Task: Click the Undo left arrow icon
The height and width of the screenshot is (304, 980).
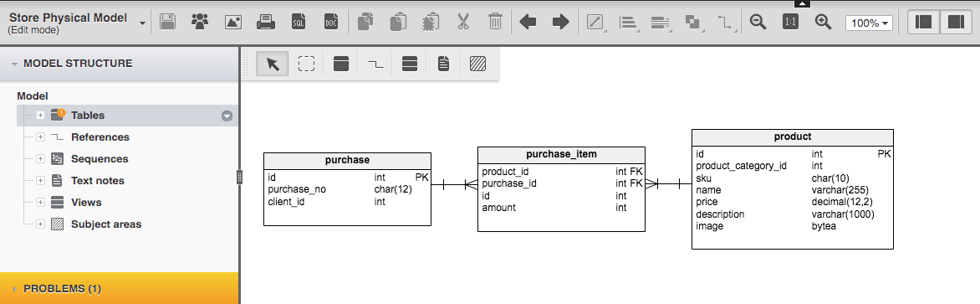Action: (528, 23)
